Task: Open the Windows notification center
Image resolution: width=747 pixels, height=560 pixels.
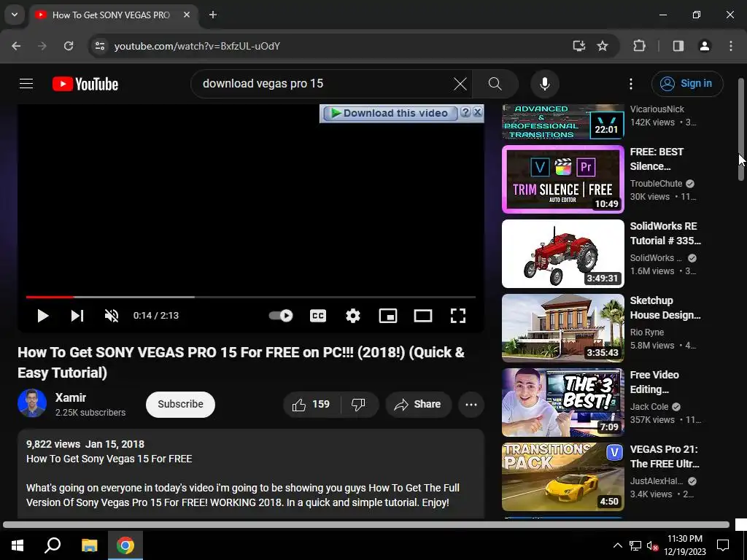Action: [x=723, y=545]
